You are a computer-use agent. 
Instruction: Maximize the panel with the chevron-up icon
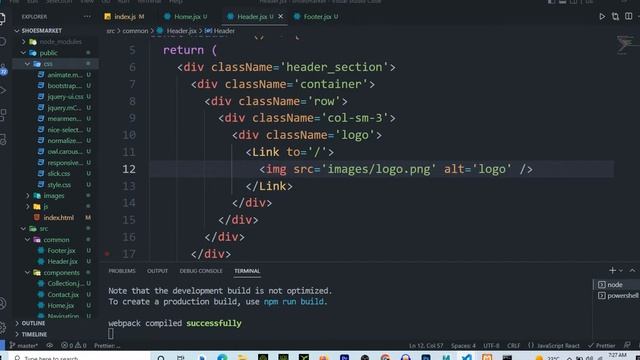(x=632, y=271)
